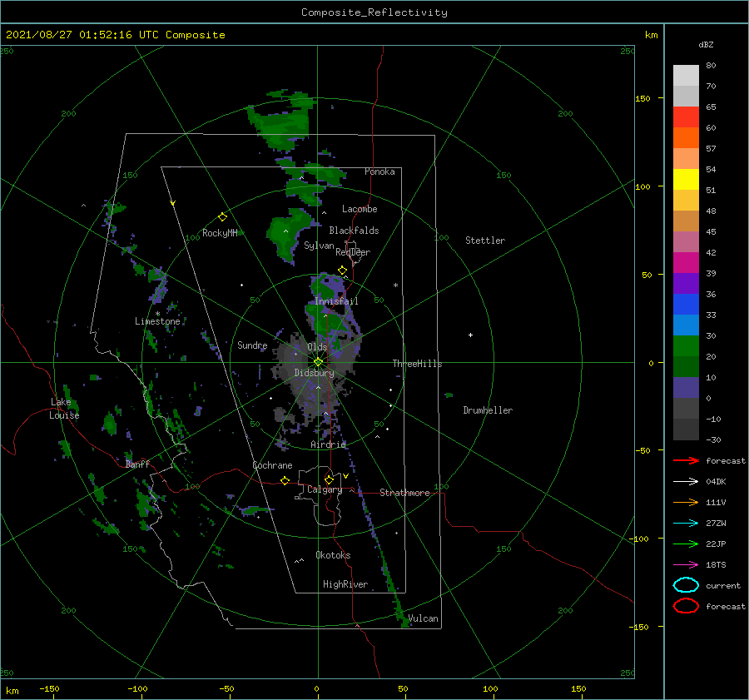749x700 pixels.
Task: Click the RedDeer city label
Action: point(353,252)
